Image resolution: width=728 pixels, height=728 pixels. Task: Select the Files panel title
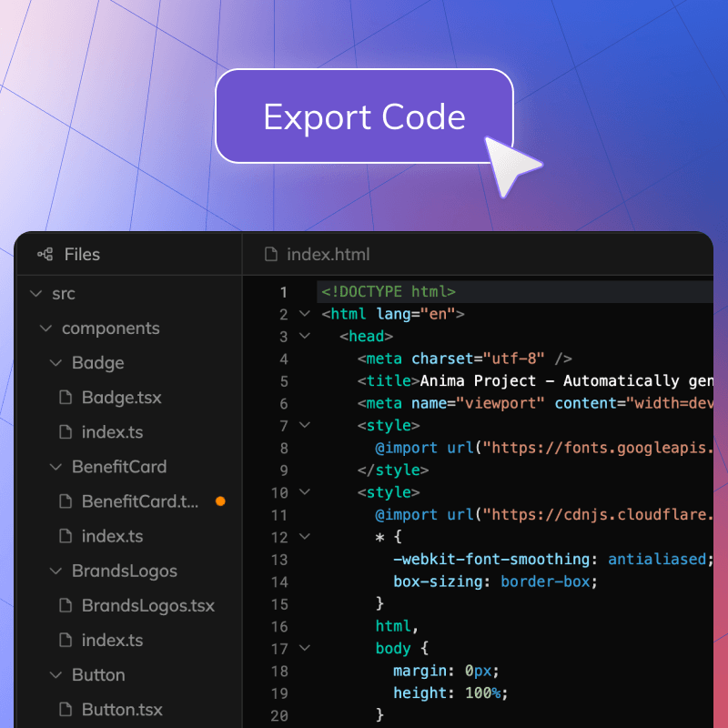[82, 255]
